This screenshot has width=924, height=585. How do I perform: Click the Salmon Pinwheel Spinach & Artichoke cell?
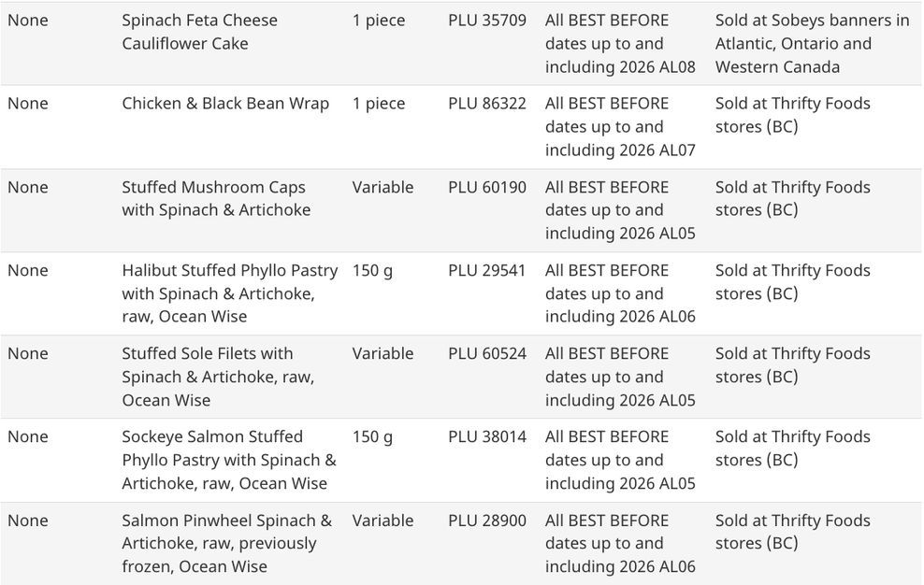(226, 543)
